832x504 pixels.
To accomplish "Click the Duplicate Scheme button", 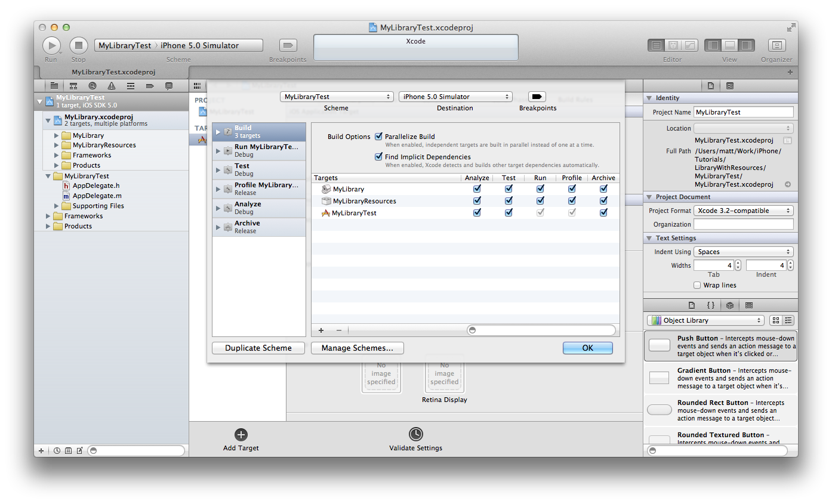I will (258, 348).
